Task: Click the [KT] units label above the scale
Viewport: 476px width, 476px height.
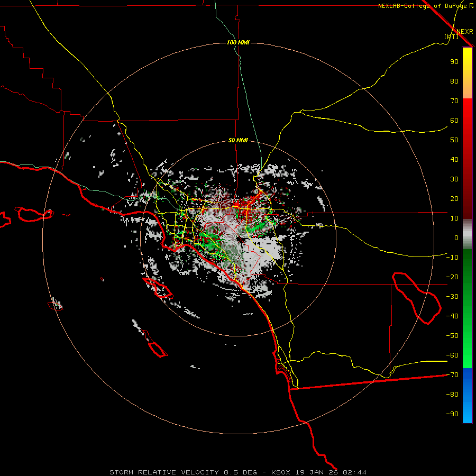Action: [451, 36]
